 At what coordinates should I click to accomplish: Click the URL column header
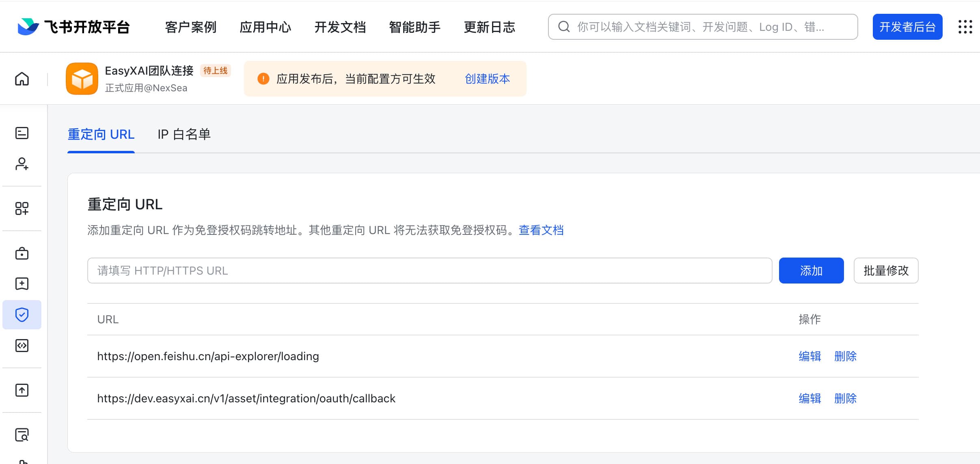click(108, 319)
